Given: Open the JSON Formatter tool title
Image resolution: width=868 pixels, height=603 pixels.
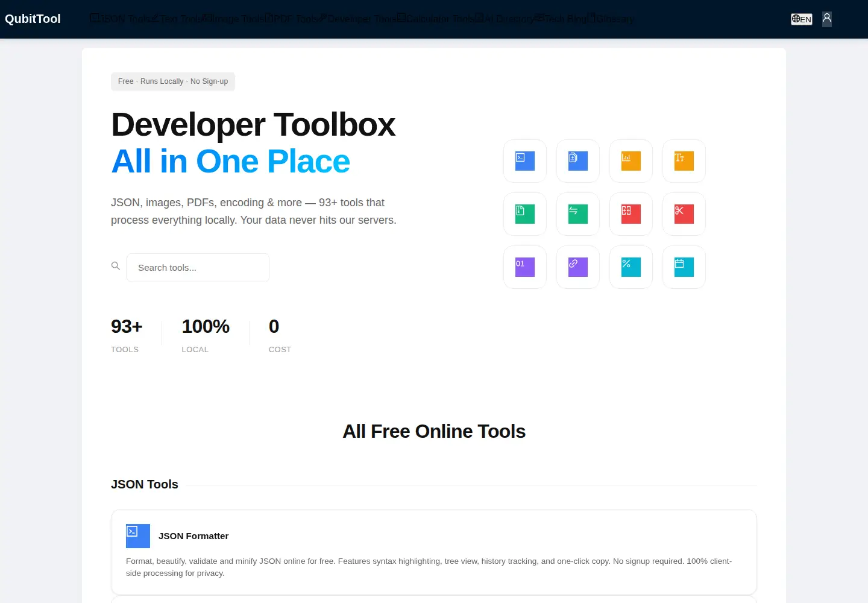Looking at the screenshot, I should pos(193,536).
